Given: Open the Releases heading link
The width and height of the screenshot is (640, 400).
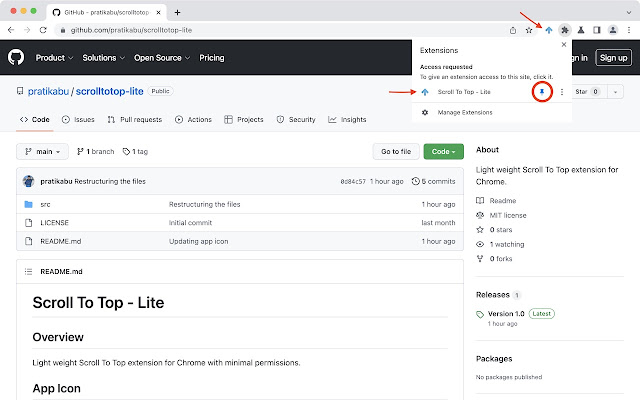Looking at the screenshot, I should 493,295.
